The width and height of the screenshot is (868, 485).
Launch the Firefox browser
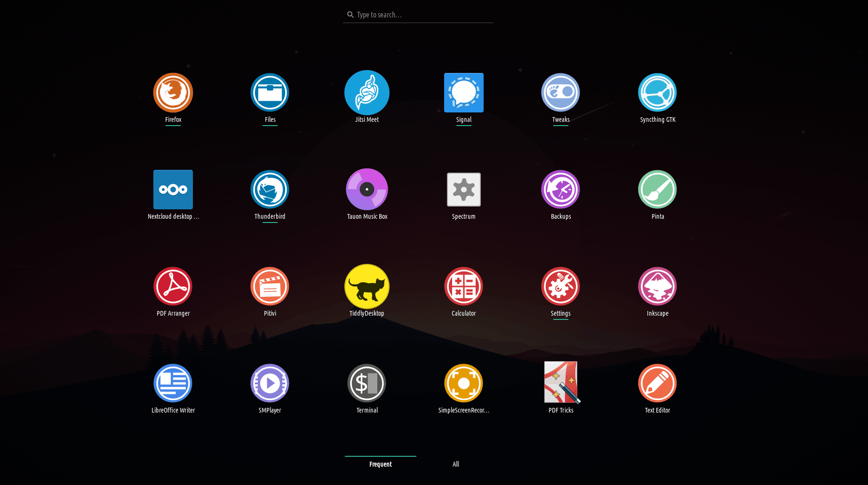click(x=173, y=93)
